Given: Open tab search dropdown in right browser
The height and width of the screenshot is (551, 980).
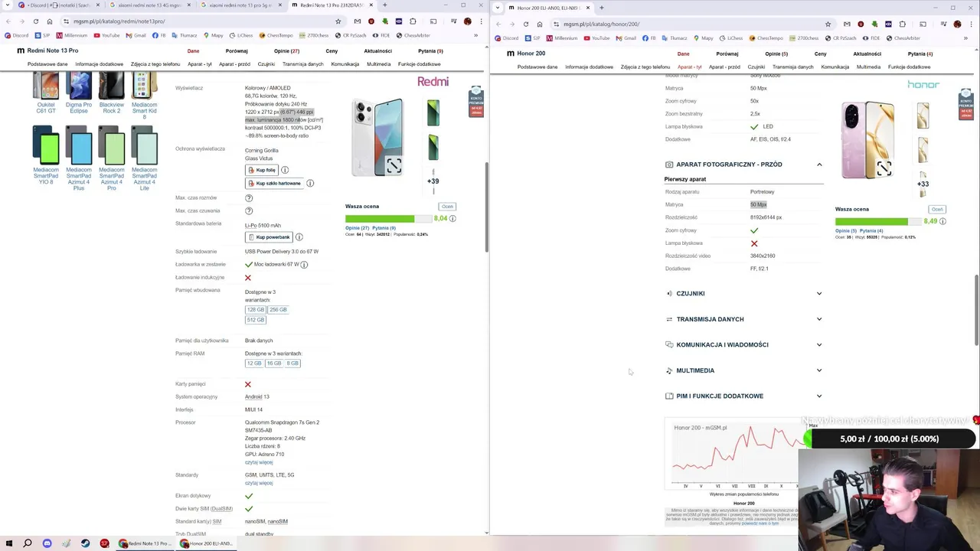Looking at the screenshot, I should [498, 8].
